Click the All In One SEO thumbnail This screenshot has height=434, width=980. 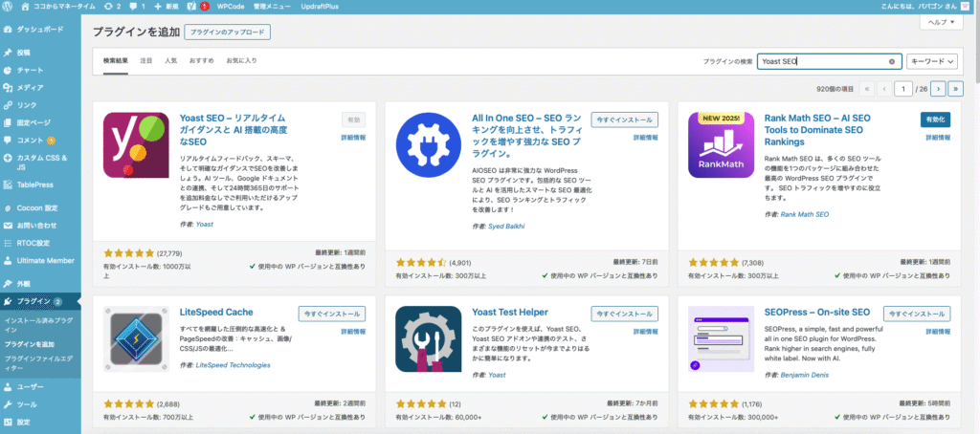coord(429,145)
